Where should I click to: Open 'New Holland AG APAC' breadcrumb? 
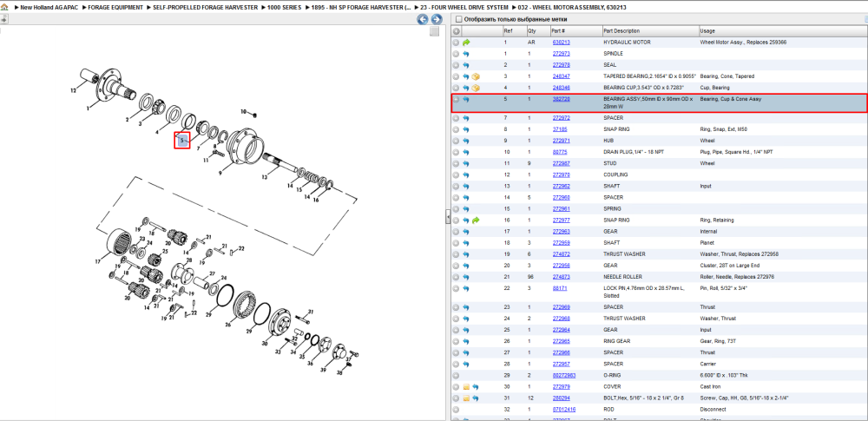49,7
